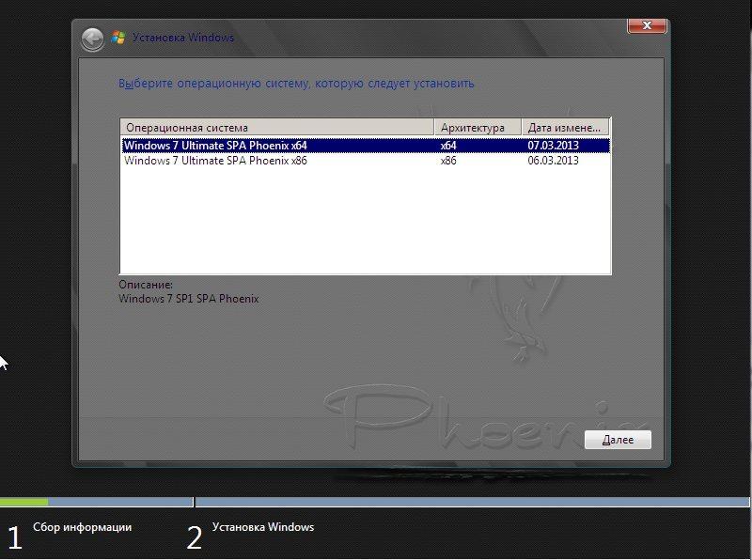This screenshot has height=560, width=752.
Task: Click the 07.03.2013 date entry
Action: tap(553, 146)
